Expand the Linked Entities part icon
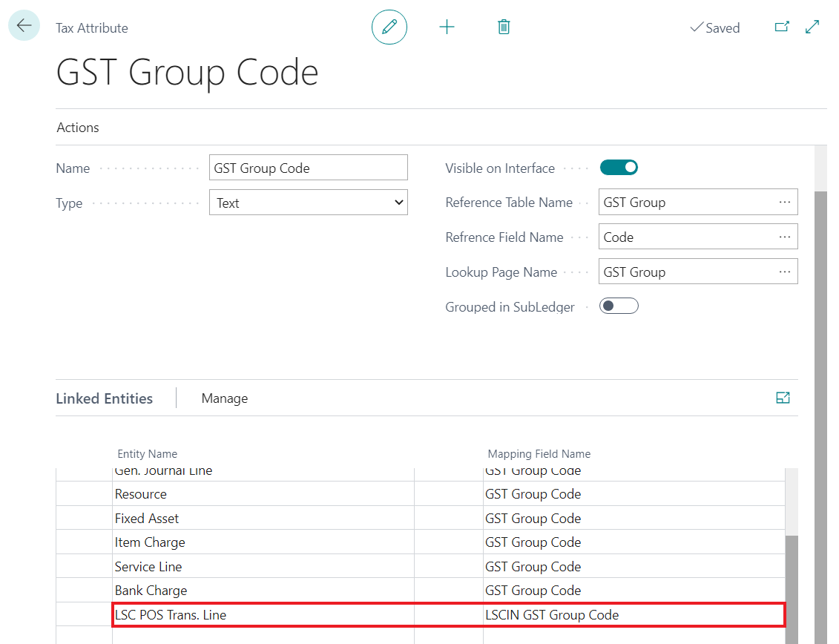The width and height of the screenshot is (839, 644). (x=783, y=398)
